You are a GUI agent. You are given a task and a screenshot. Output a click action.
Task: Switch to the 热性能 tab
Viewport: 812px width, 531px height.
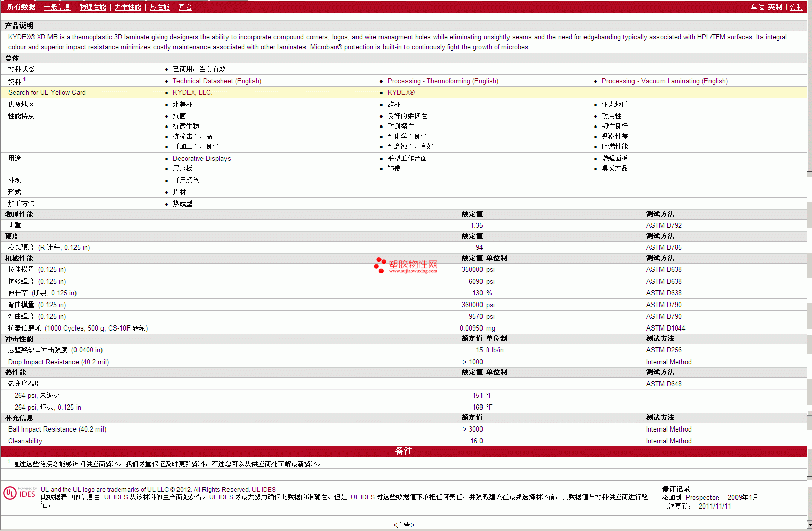[160, 7]
